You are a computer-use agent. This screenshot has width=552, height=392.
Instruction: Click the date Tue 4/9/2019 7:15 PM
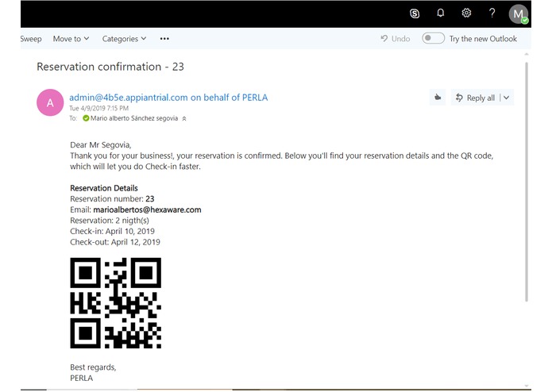pos(99,108)
